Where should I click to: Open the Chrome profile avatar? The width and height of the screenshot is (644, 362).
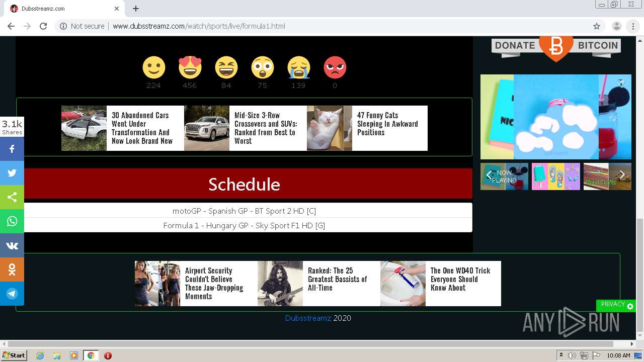616,26
